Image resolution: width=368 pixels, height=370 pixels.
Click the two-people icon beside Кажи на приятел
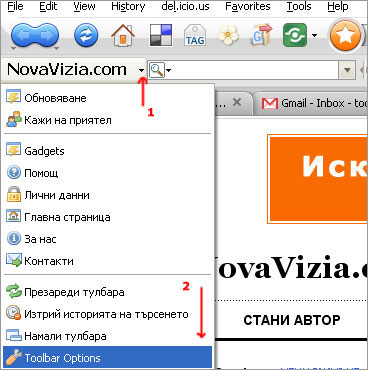[14, 120]
